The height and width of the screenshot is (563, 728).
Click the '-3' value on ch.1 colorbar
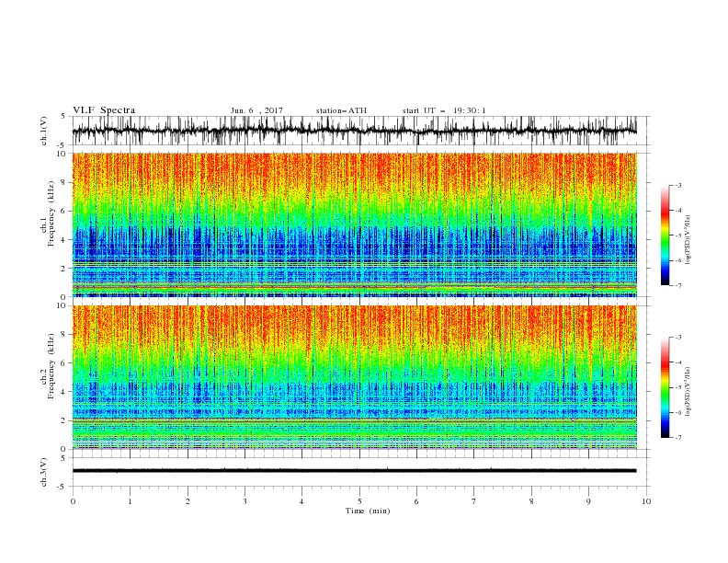(678, 185)
